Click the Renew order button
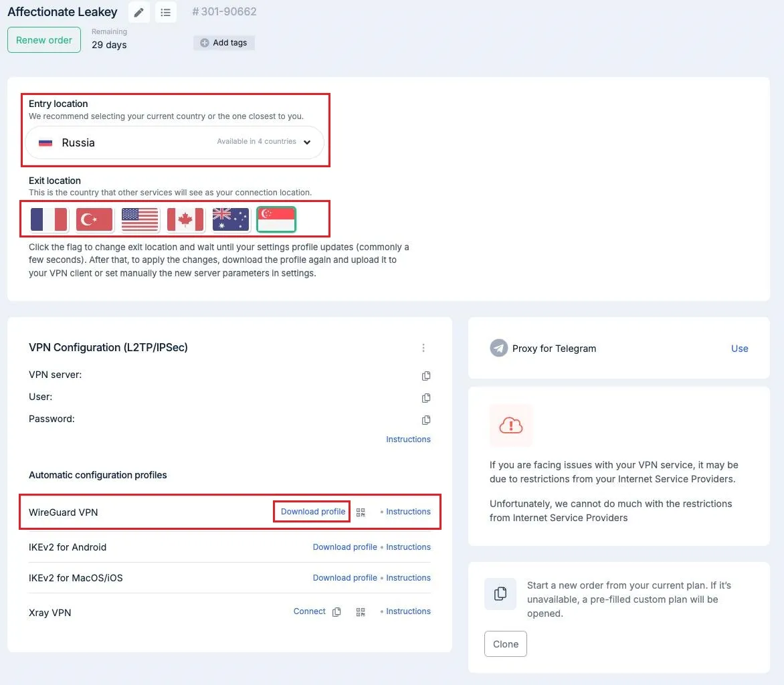The height and width of the screenshot is (685, 784). [x=44, y=40]
